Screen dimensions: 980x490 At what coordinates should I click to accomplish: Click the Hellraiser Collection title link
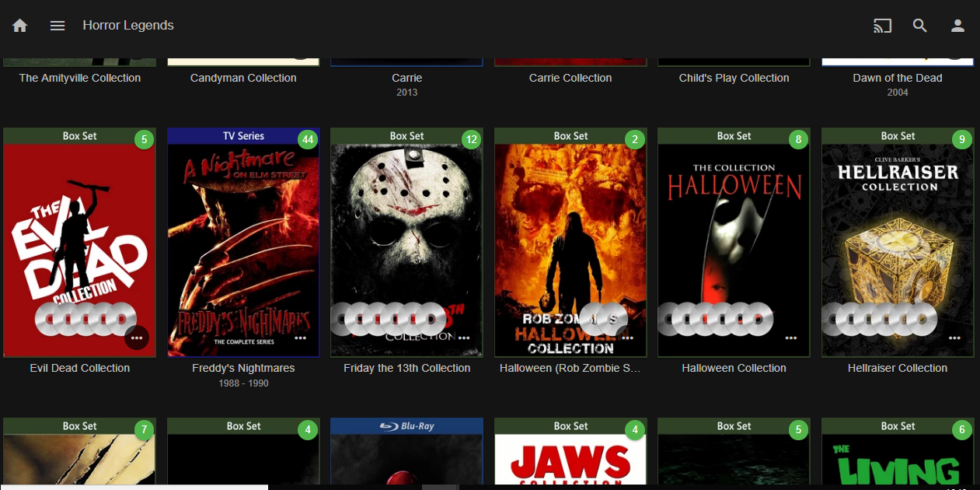point(898,368)
